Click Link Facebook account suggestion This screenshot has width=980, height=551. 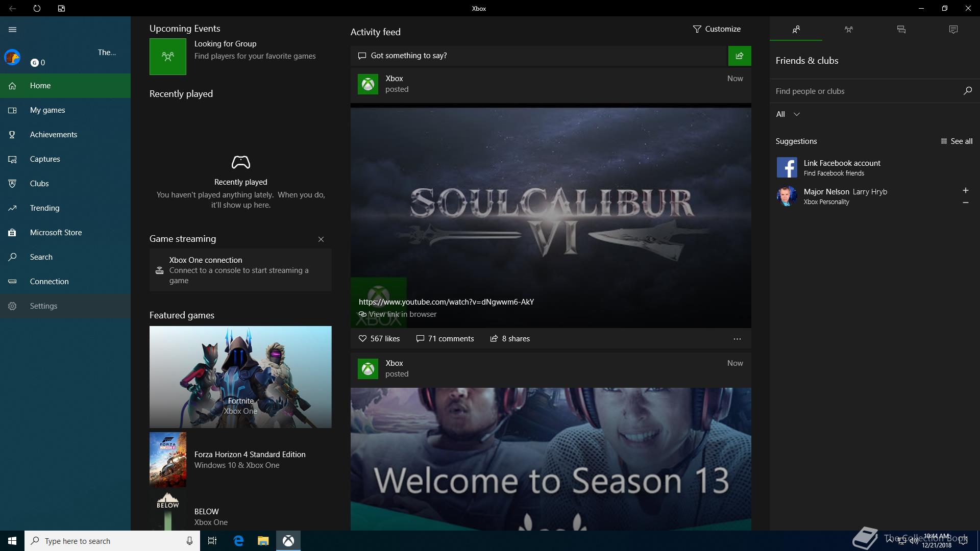875,167
